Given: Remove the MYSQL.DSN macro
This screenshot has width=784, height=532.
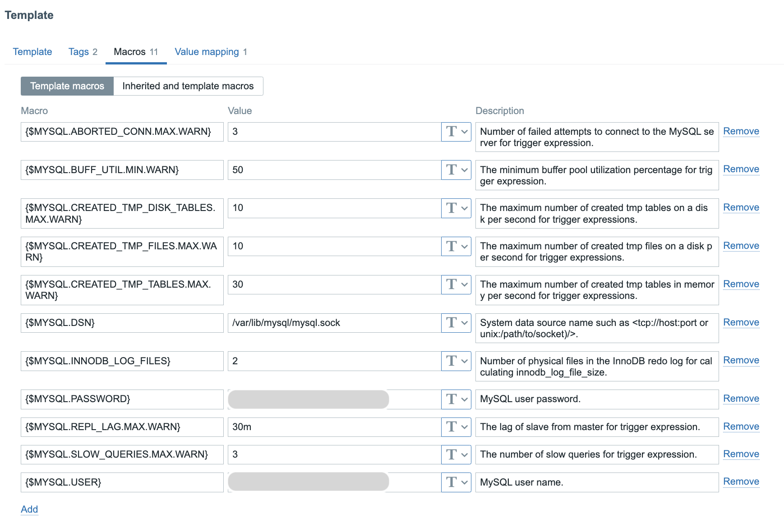Looking at the screenshot, I should 741,322.
